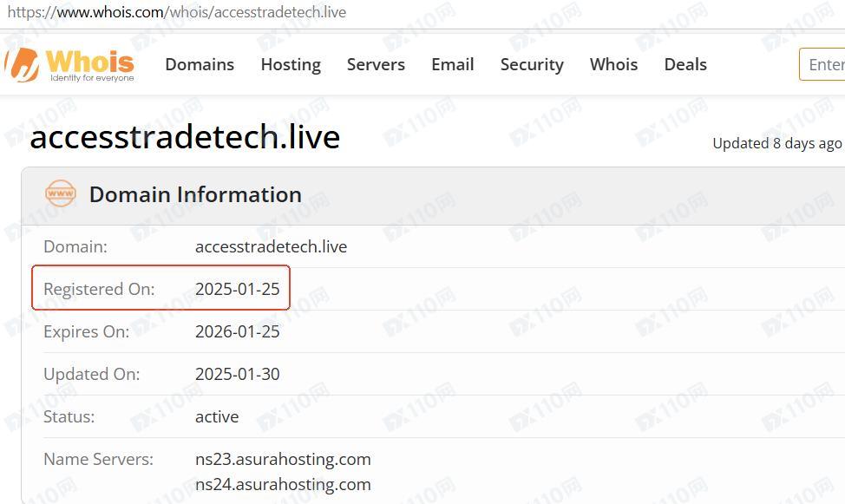845x504 pixels.
Task: Select the domain value accesstradetech.live
Action: (x=271, y=247)
